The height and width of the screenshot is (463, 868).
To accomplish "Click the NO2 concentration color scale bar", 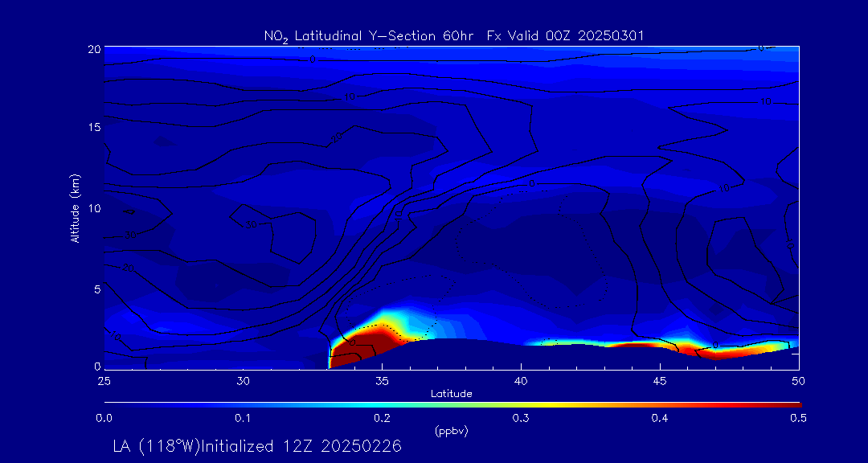I will [452, 405].
